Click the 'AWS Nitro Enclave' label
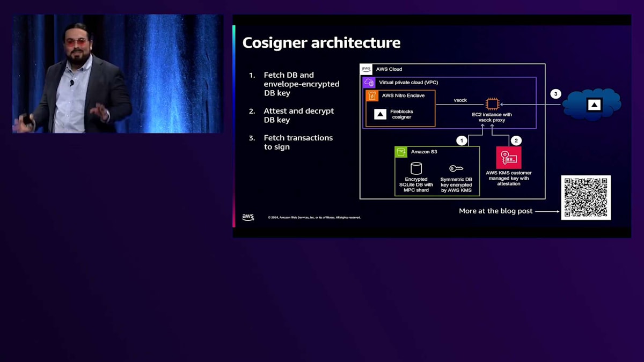 [404, 95]
